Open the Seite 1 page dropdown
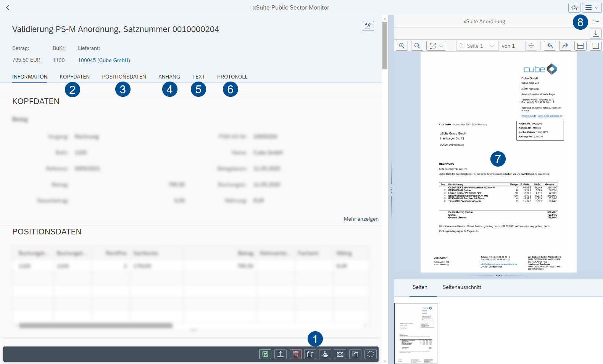603x364 pixels. [x=477, y=46]
